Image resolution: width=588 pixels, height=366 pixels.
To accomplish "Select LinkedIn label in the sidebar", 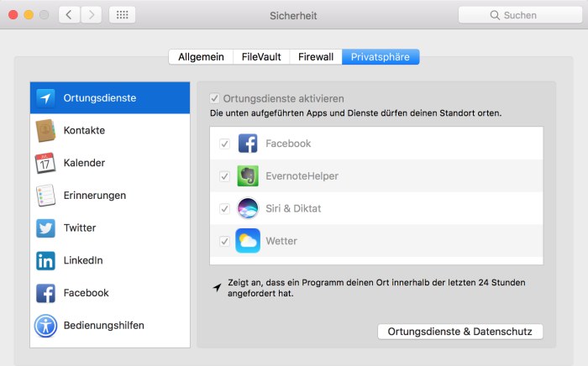I will [83, 260].
